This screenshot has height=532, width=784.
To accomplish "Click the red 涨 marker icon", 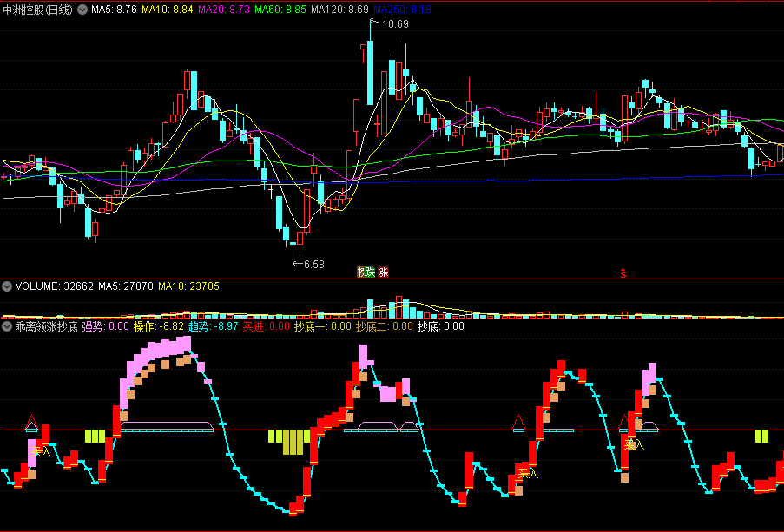I will [383, 272].
